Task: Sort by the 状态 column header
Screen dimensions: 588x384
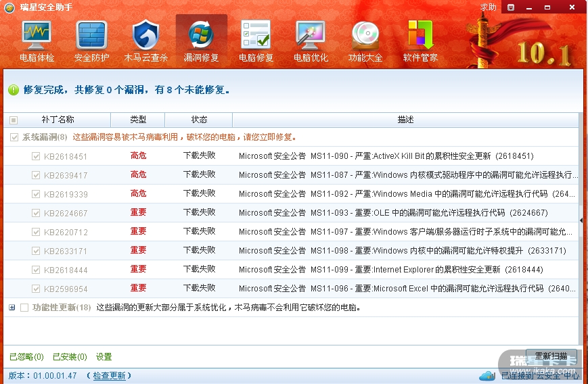Action: point(199,120)
